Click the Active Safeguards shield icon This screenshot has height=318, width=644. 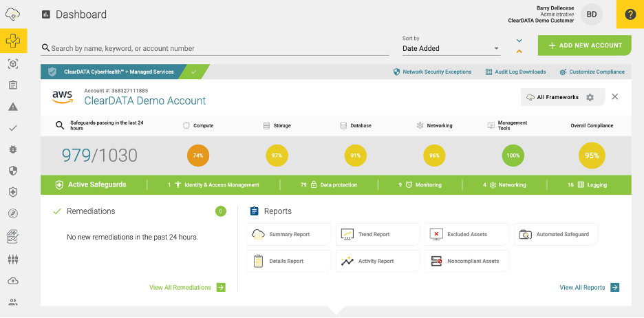[x=59, y=185]
